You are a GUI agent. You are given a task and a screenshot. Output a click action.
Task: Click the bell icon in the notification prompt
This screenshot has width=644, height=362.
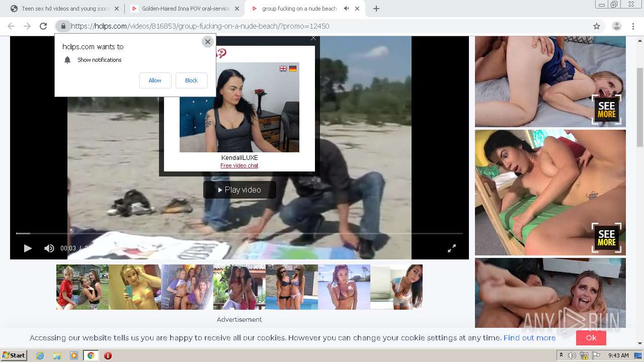pos(67,60)
